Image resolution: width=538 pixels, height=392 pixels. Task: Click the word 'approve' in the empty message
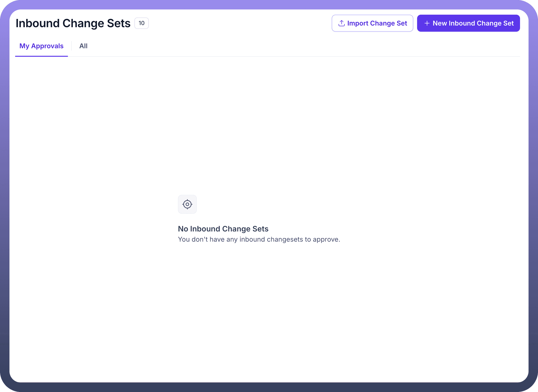pyautogui.click(x=326, y=240)
